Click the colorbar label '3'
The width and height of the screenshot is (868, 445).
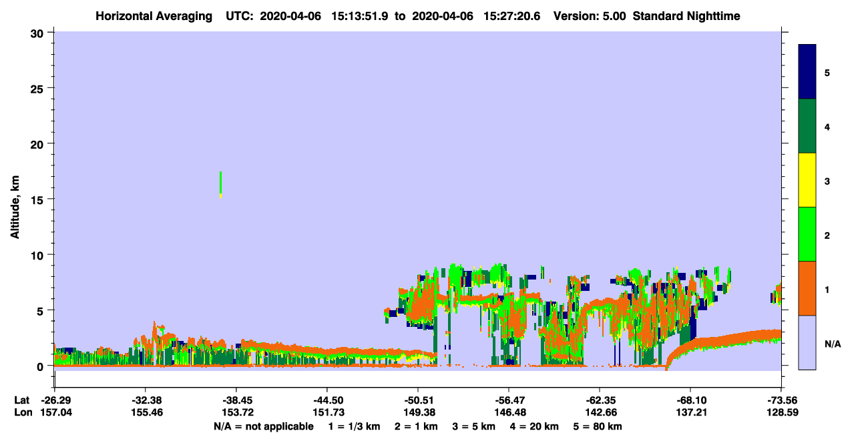827,180
